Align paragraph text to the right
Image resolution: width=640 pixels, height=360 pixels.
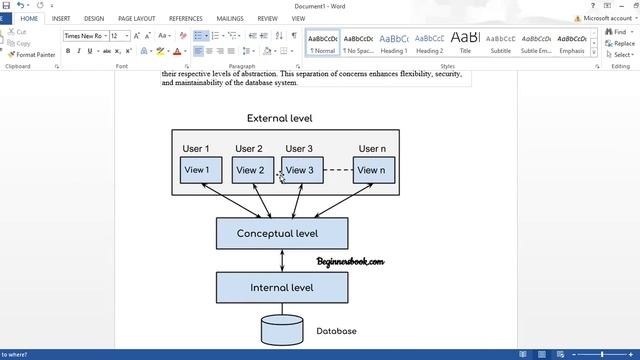click(x=220, y=51)
